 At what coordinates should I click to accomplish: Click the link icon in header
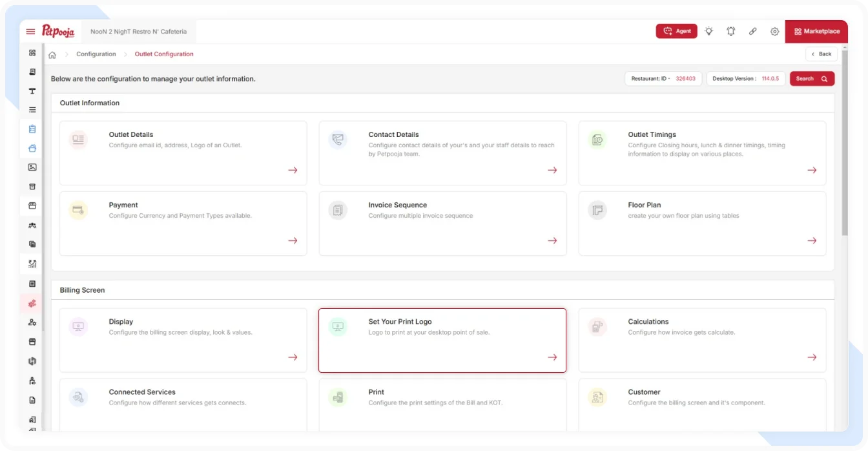pyautogui.click(x=753, y=31)
